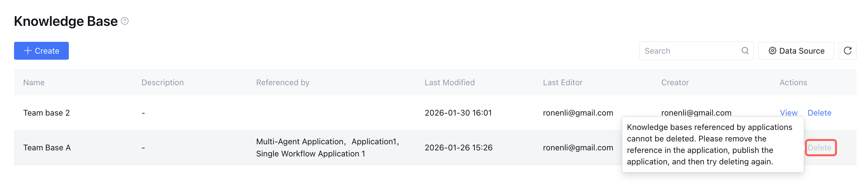The image size is (868, 196).
Task: Select the Team Base A name cell
Action: pyautogui.click(x=47, y=148)
